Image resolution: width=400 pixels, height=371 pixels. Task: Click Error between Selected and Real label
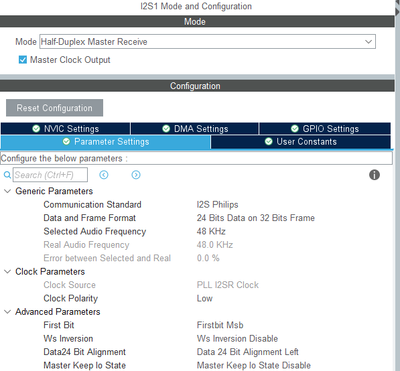pyautogui.click(x=107, y=258)
